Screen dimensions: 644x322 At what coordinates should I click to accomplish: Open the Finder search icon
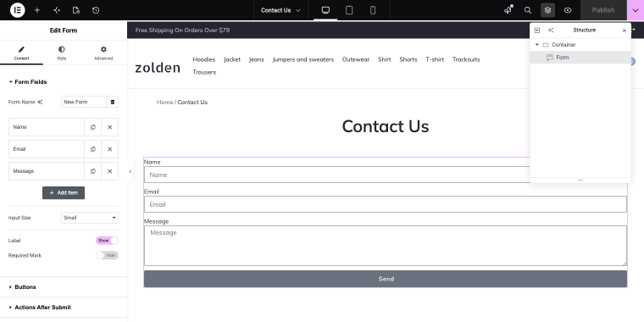528,10
